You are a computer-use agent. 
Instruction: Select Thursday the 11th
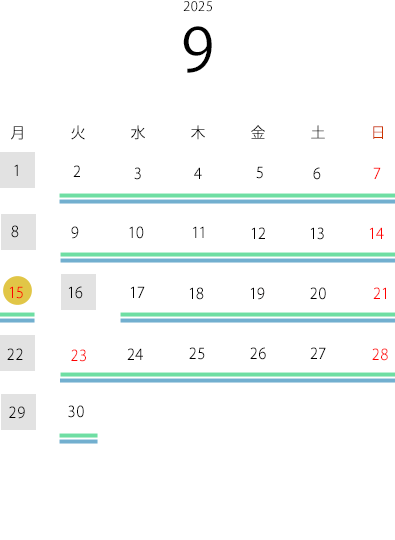tap(199, 233)
